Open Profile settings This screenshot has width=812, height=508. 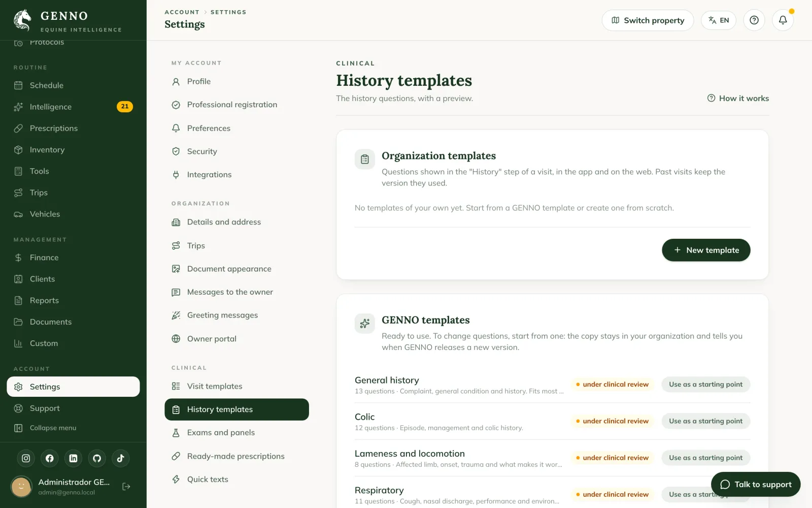tap(236, 81)
